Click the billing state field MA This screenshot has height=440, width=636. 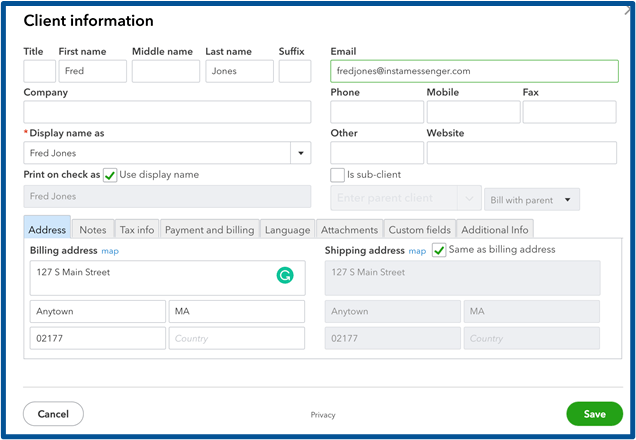237,311
